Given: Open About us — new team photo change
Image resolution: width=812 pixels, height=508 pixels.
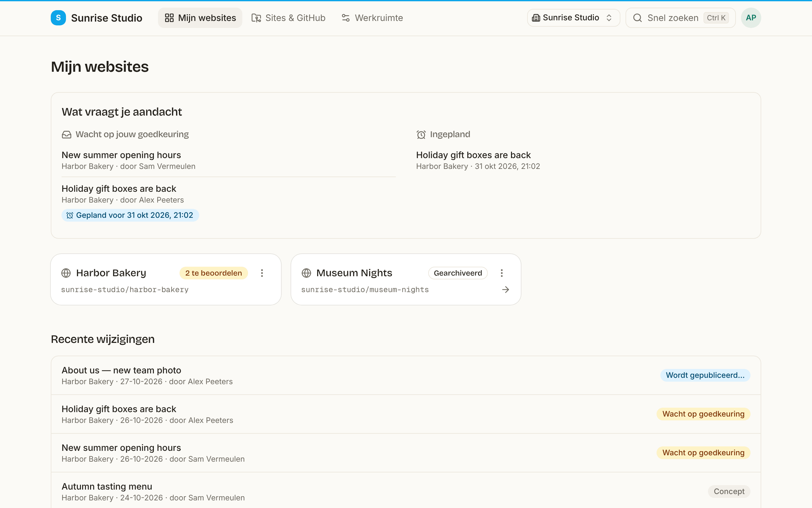Looking at the screenshot, I should (x=406, y=375).
